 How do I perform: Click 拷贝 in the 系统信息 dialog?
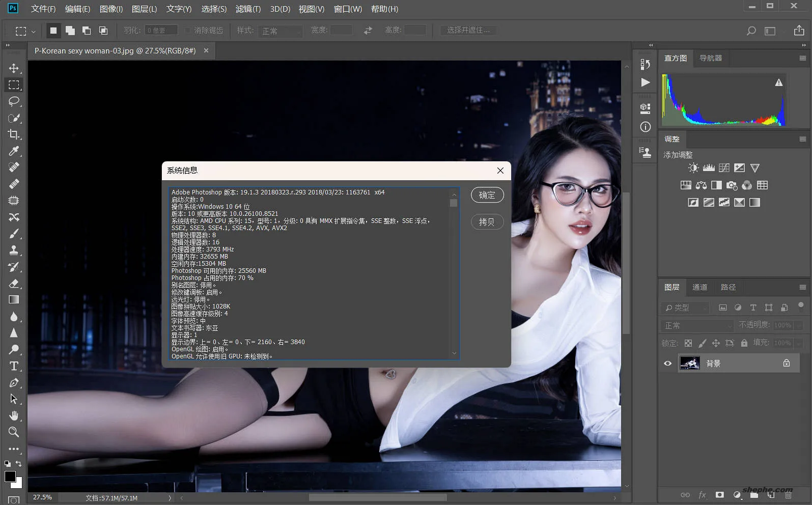click(487, 222)
